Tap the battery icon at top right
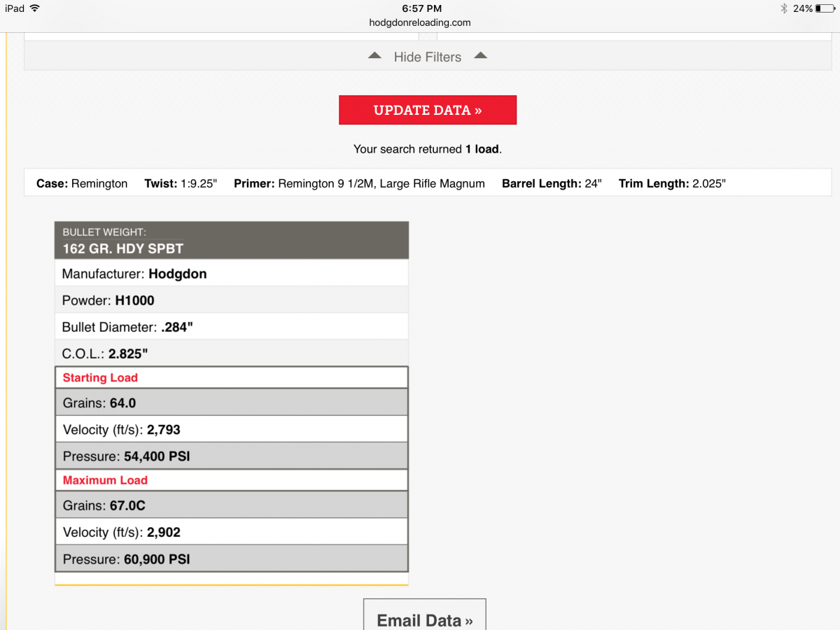Image resolution: width=840 pixels, height=630 pixels. (825, 8)
